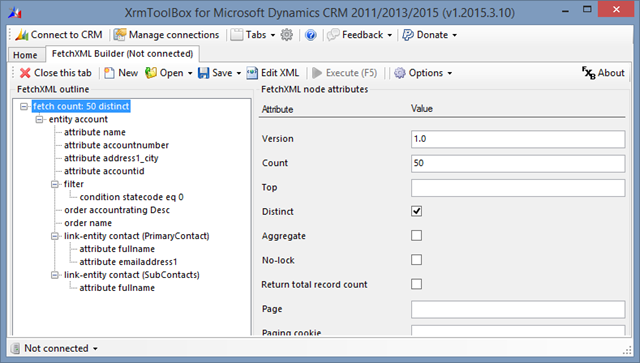The image size is (640, 363).
Task: Open Manage connections
Action: point(166,35)
